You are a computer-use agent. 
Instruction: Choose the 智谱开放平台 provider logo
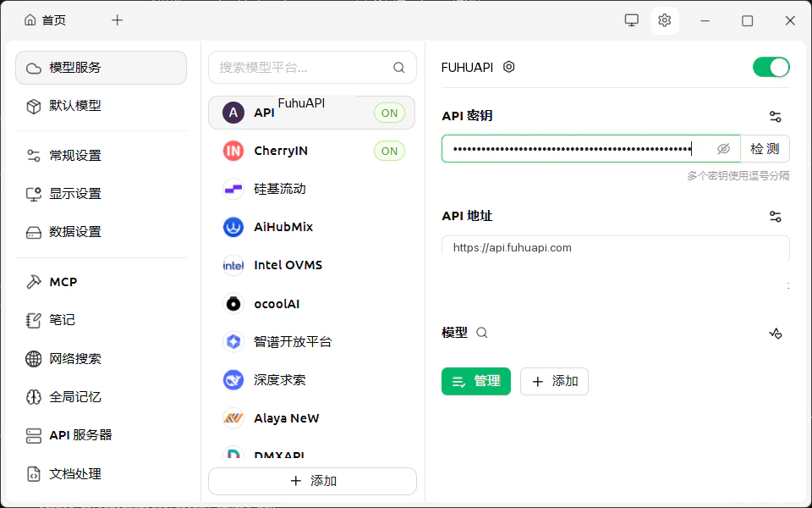click(x=233, y=341)
